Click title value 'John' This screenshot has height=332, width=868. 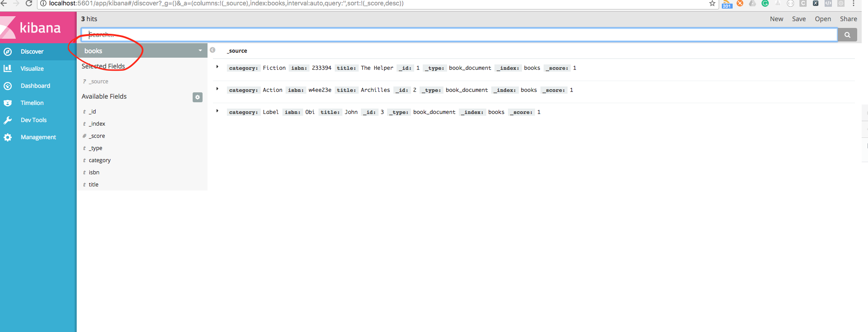coord(351,112)
